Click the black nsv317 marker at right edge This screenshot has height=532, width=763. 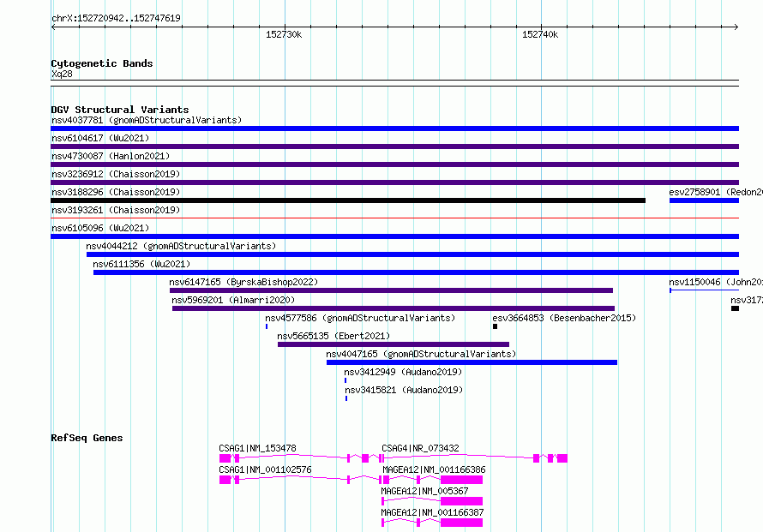pyautogui.click(x=736, y=308)
